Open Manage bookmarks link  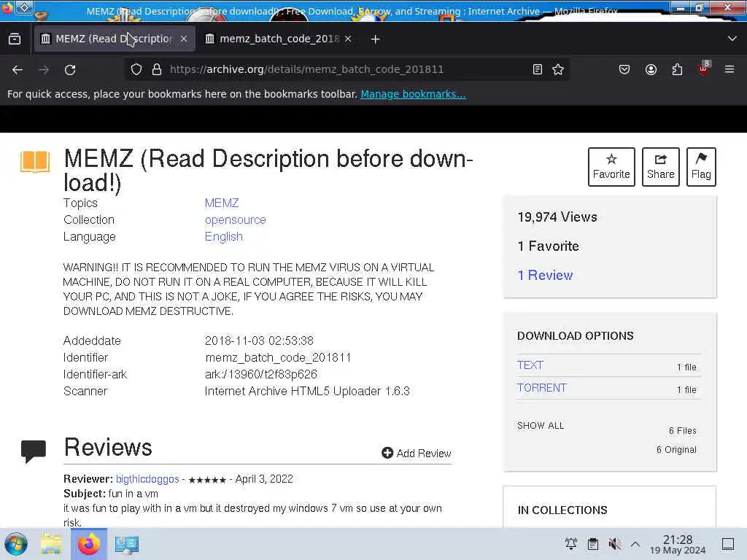(413, 94)
